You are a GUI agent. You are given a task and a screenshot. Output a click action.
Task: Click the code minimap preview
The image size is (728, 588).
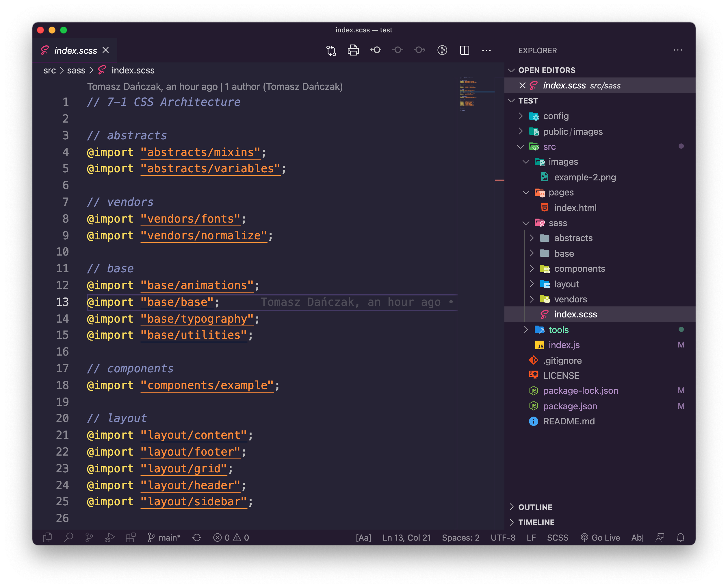point(477,95)
